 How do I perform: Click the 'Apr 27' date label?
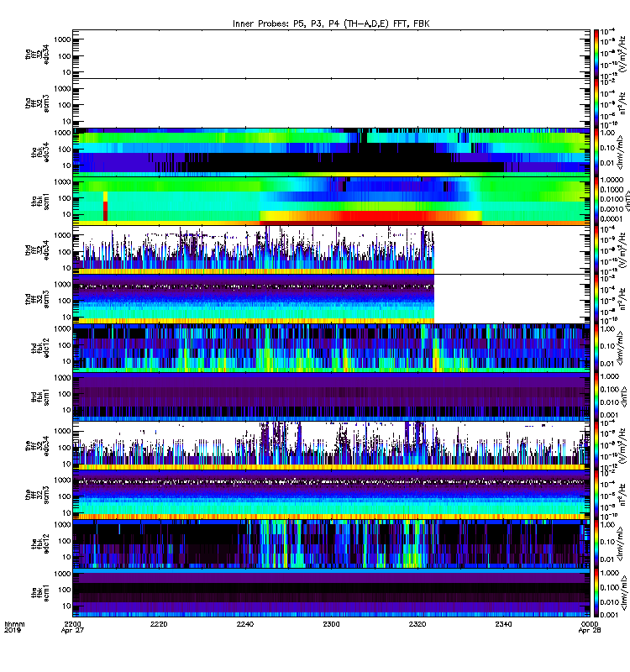(x=73, y=631)
